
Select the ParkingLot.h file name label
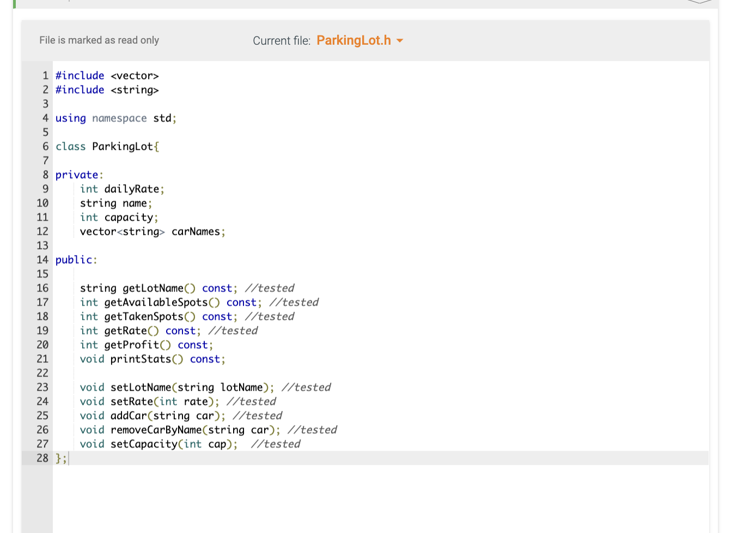353,40
